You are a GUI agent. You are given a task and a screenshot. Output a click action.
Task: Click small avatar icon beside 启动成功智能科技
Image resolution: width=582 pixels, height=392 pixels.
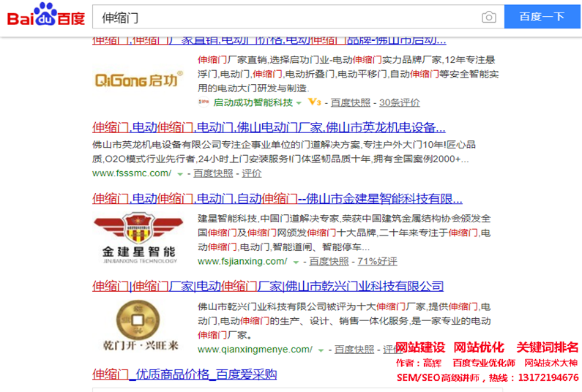204,102
